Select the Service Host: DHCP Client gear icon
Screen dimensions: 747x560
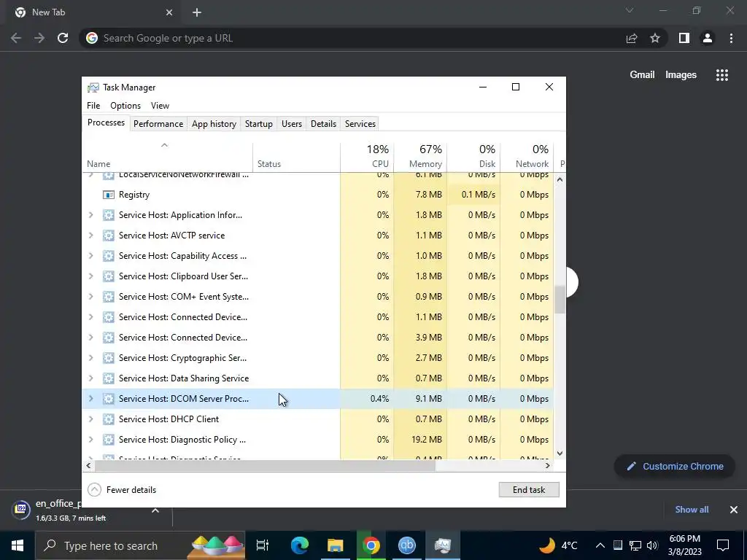click(109, 419)
